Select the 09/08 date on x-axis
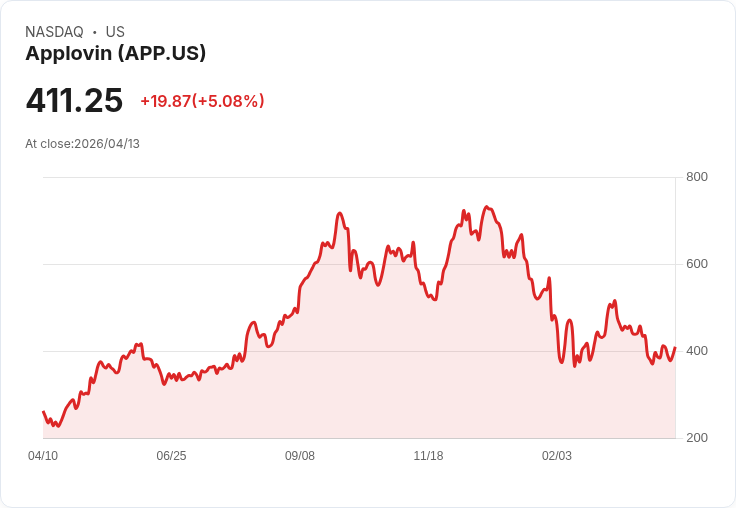 point(300,456)
